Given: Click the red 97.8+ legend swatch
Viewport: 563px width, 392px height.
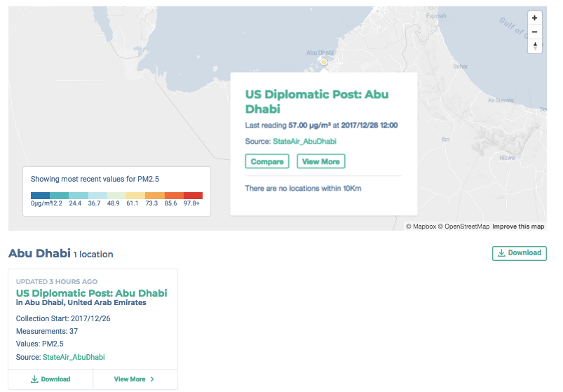Looking at the screenshot, I should [194, 196].
